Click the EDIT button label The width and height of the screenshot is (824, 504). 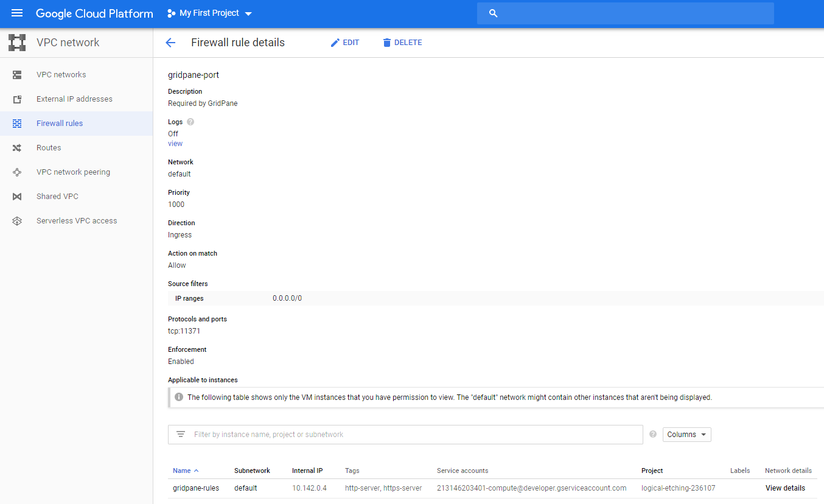pos(351,43)
